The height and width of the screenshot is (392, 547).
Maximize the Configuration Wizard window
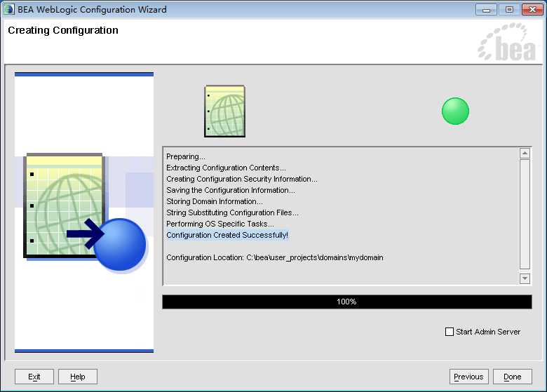pyautogui.click(x=509, y=9)
